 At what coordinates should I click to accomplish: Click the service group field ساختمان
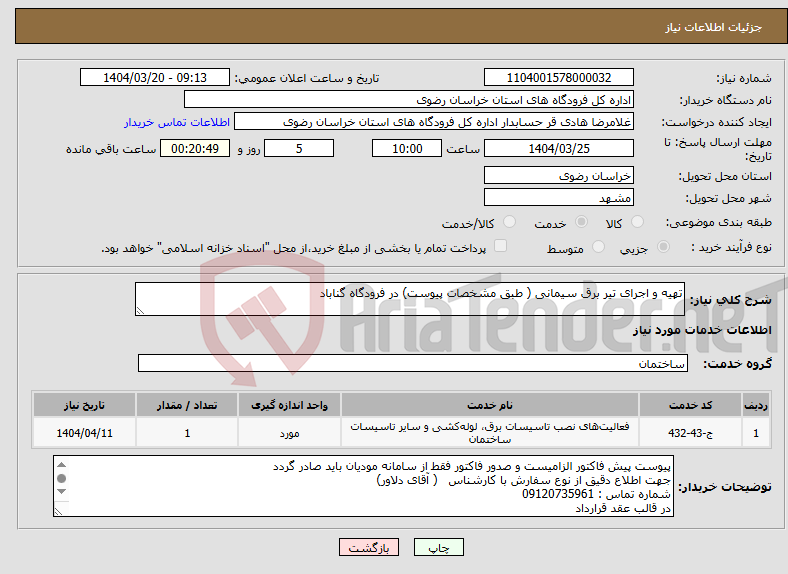point(413,363)
